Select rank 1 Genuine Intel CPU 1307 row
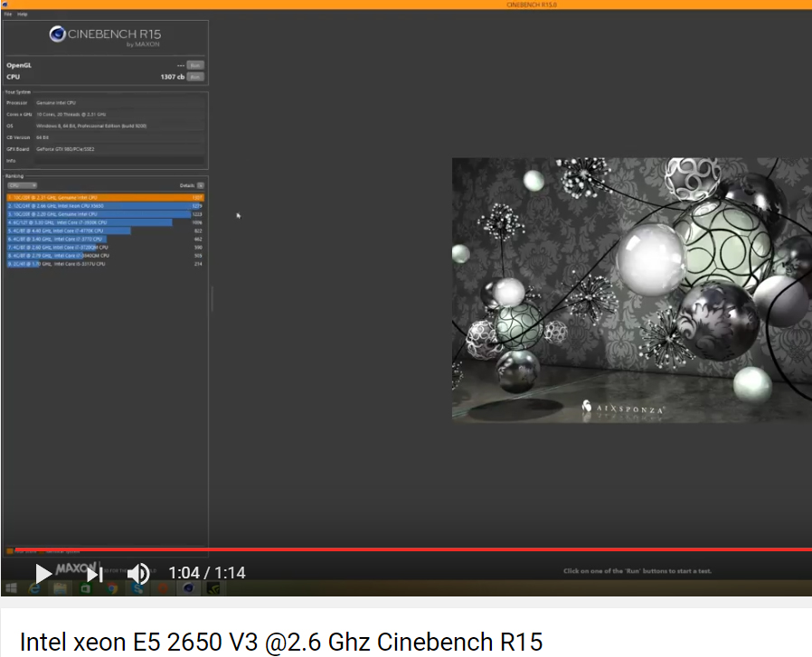The height and width of the screenshot is (657, 812). coord(105,197)
